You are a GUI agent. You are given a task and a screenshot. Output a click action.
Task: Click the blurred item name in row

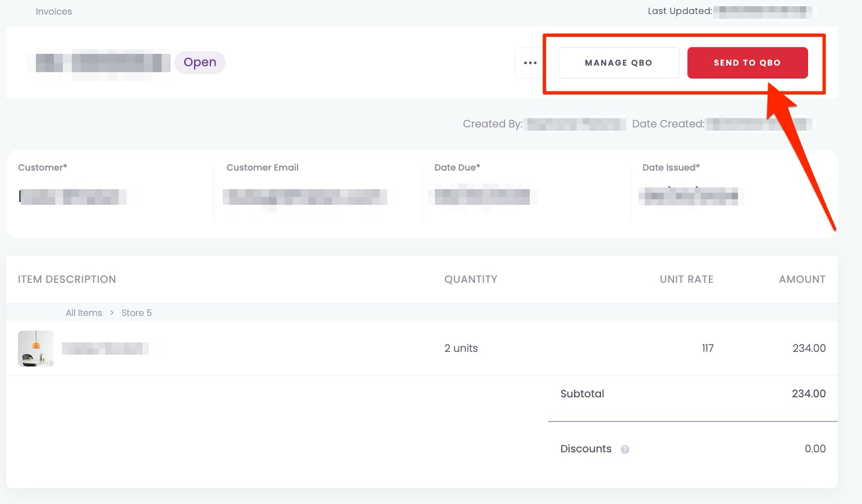point(105,349)
